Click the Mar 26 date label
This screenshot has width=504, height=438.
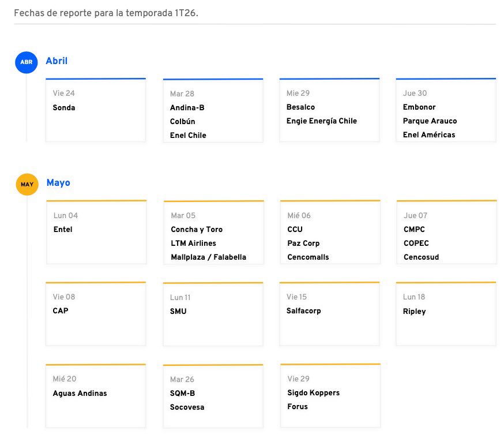[182, 380]
